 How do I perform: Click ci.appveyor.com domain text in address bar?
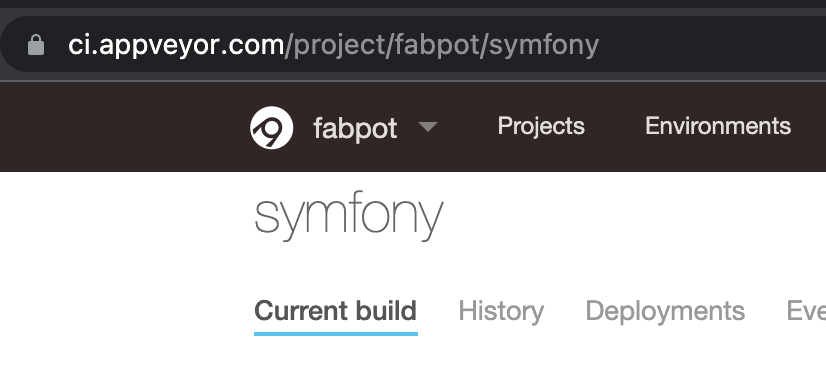(x=176, y=45)
